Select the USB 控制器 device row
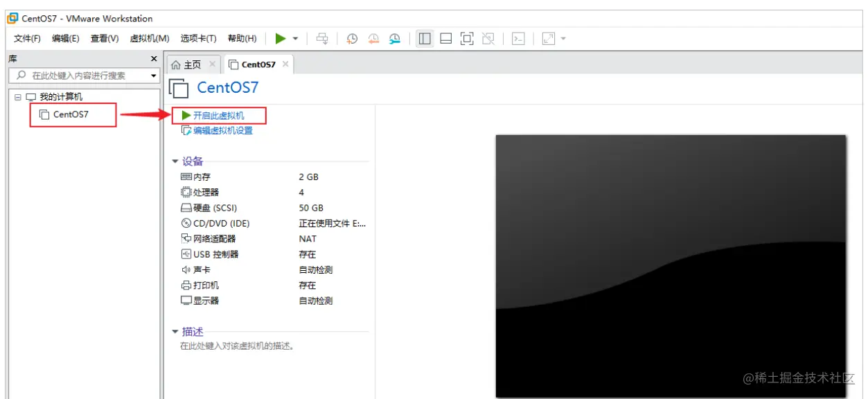This screenshot has height=399, width=868. (274, 254)
